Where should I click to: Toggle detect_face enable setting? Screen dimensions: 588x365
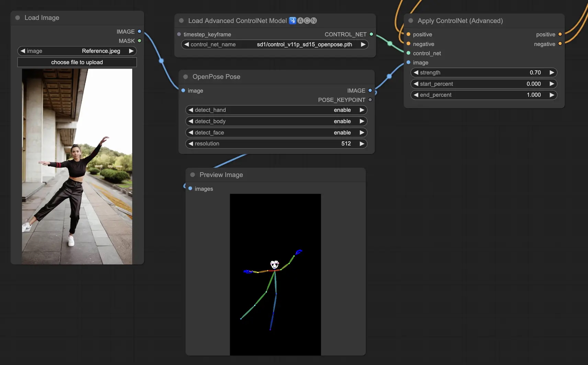pyautogui.click(x=276, y=132)
